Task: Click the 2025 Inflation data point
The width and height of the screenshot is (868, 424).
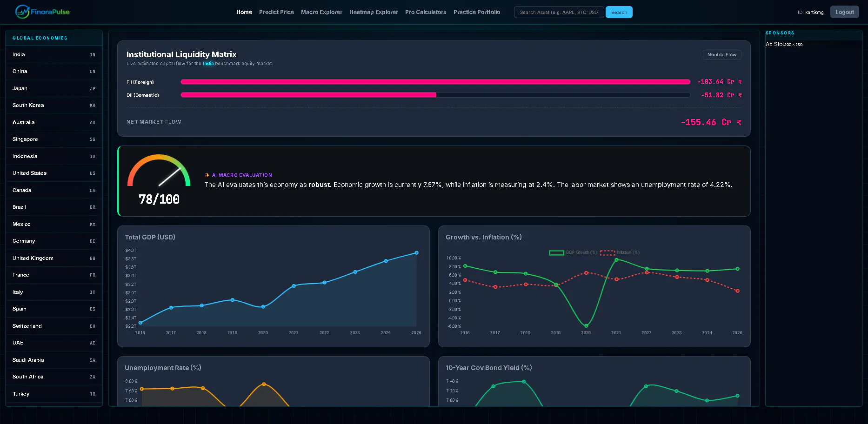Action: tap(737, 291)
